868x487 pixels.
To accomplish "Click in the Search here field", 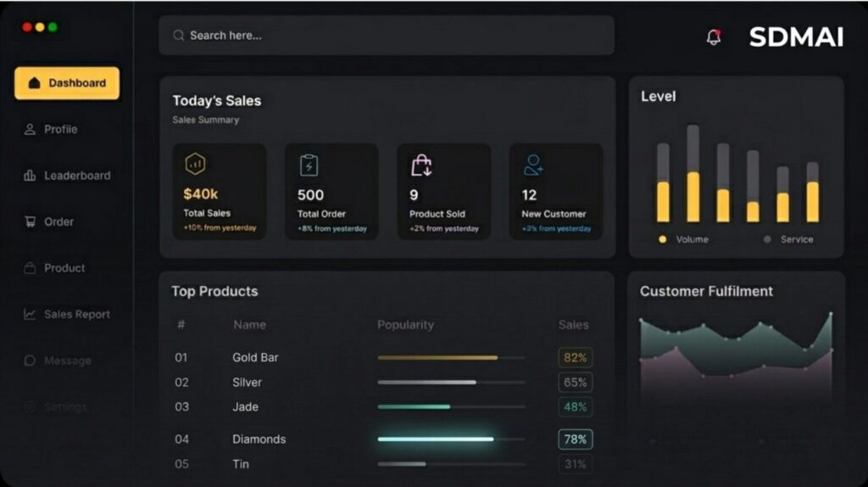I will 387,36.
